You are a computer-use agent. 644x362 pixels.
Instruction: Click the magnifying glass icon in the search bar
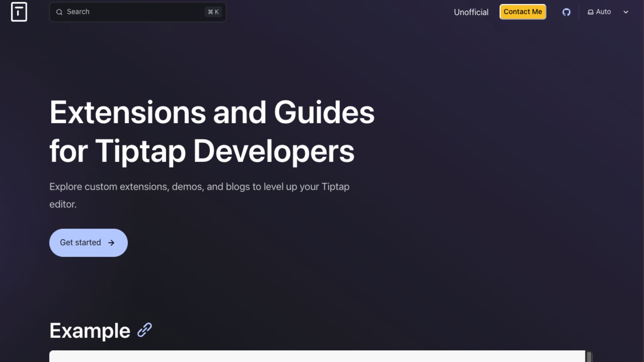coord(59,12)
